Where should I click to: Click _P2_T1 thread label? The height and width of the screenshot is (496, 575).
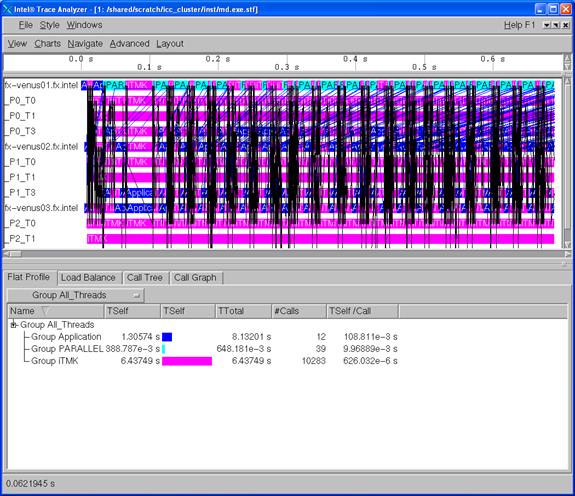21,239
